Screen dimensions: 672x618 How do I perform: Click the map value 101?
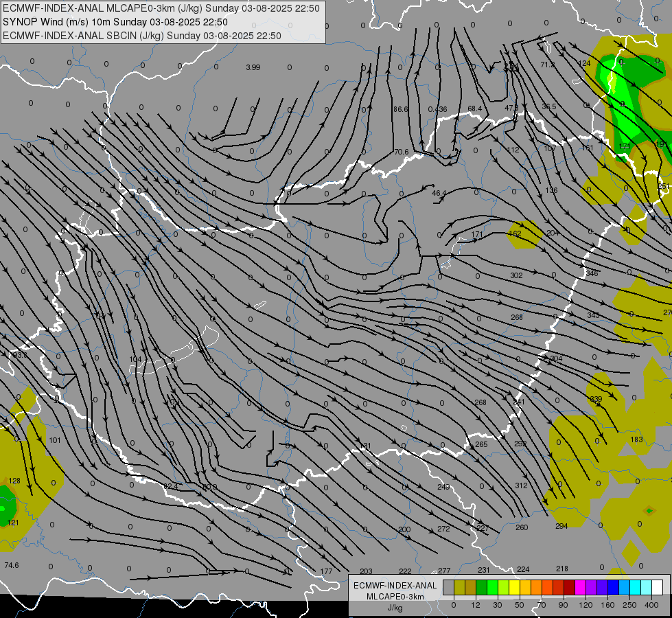(x=55, y=440)
